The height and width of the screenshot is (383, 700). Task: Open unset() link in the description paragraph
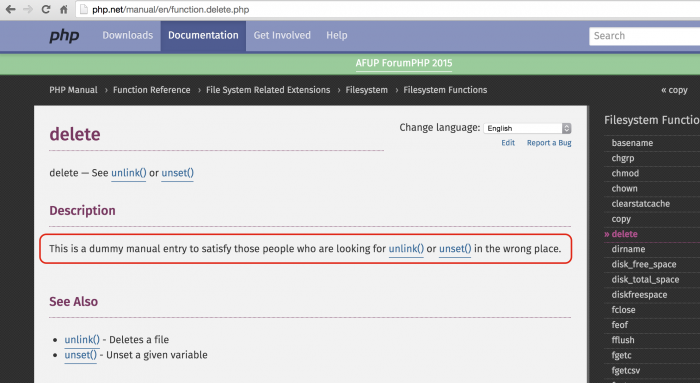coord(455,249)
